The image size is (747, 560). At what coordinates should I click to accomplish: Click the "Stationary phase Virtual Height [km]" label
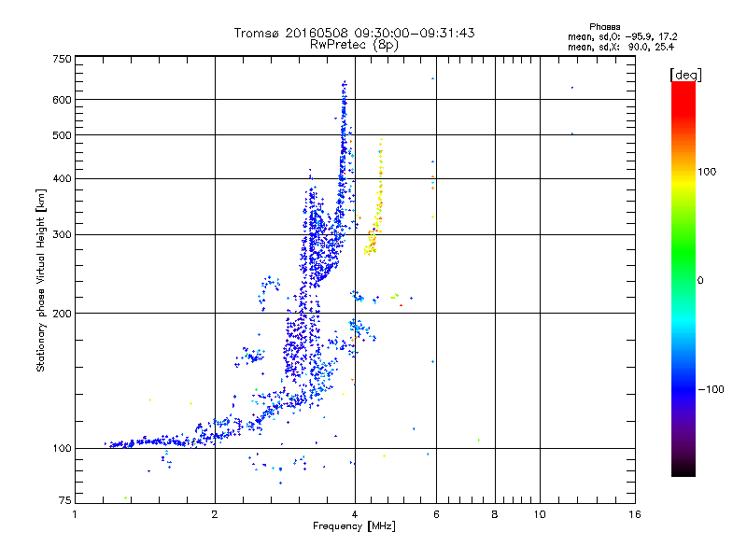coord(41,281)
